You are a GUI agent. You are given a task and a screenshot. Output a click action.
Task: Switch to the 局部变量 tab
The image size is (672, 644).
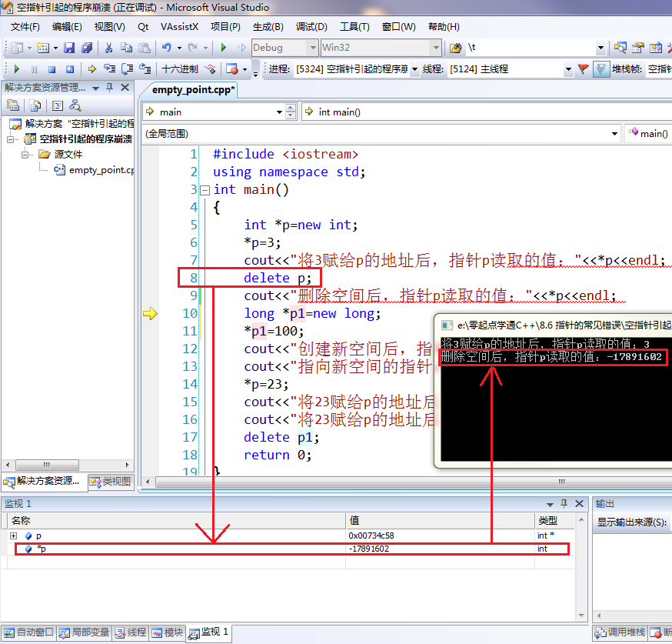[84, 632]
